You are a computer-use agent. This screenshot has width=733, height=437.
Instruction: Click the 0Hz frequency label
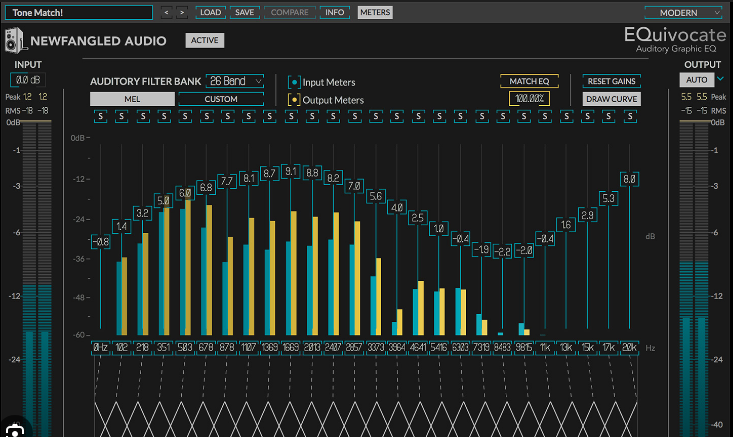(101, 348)
